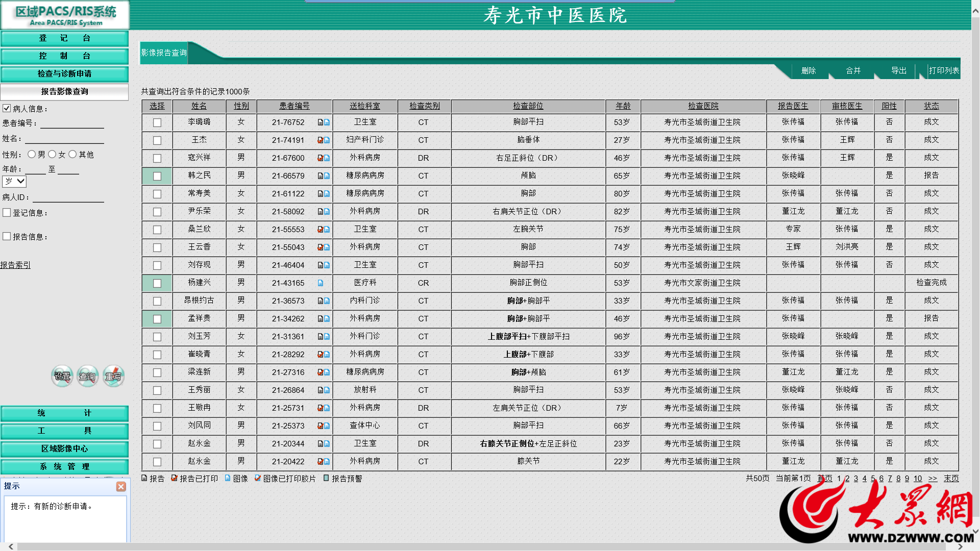Screen dimensions: 980x551
Task: Click the image icon for patient 杨建兴
Action: [321, 283]
